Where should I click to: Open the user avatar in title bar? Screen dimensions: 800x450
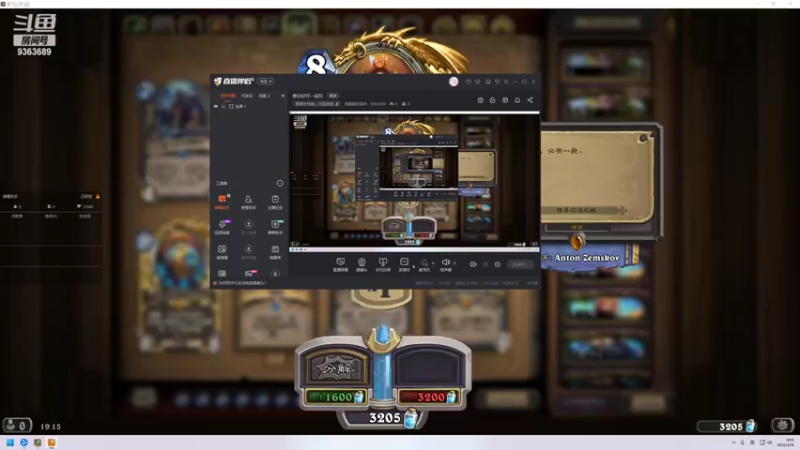point(454,82)
